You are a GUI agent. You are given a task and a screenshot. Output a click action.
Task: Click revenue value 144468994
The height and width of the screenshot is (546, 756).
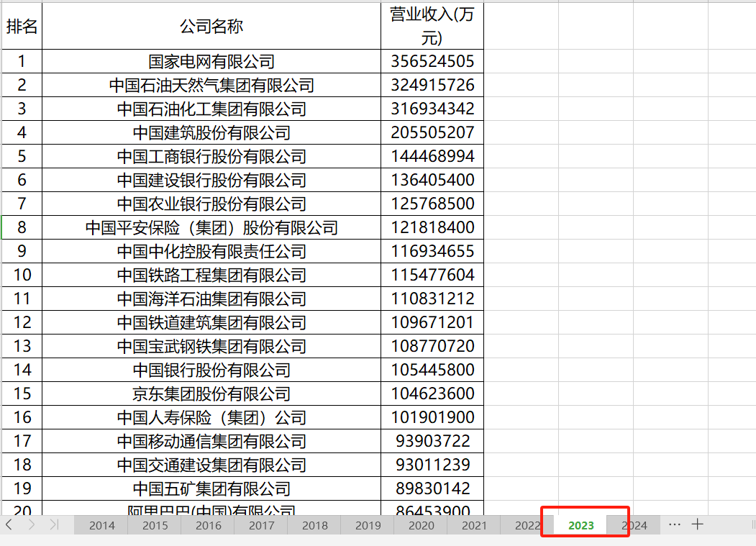pyautogui.click(x=432, y=156)
